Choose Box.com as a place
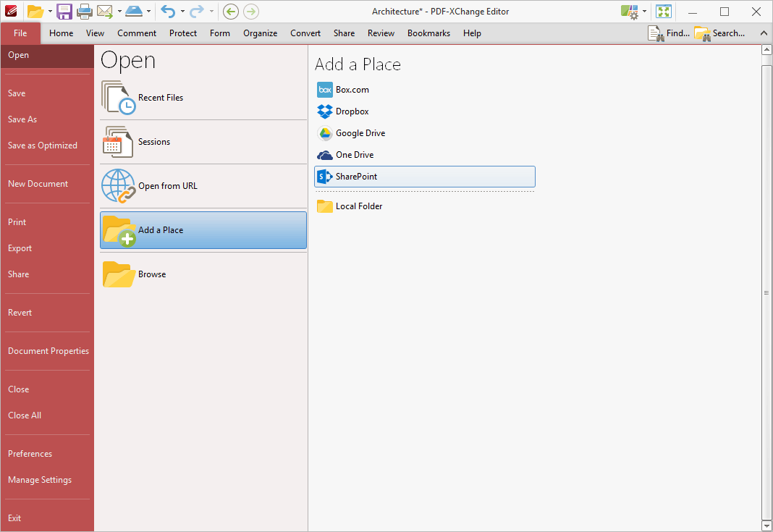 tap(424, 90)
